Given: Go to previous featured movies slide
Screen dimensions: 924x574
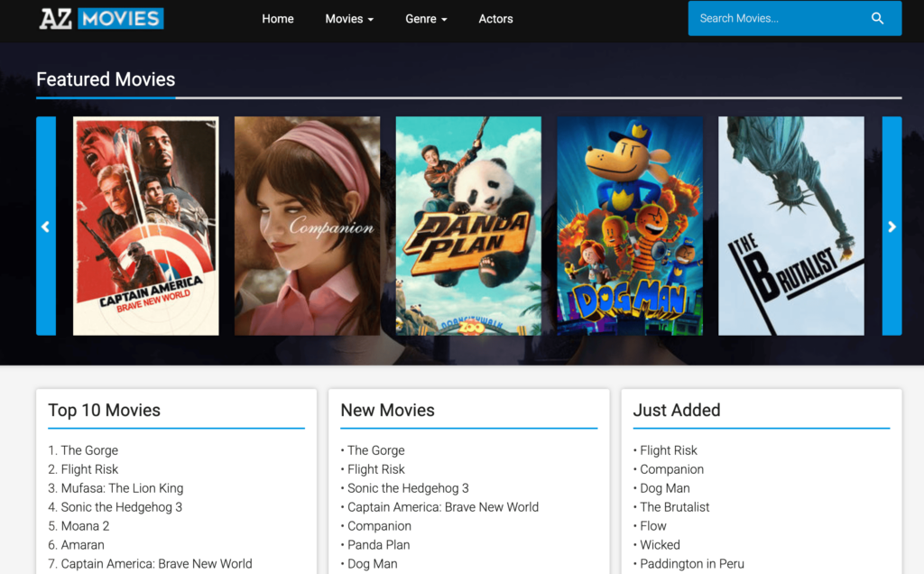Looking at the screenshot, I should click(x=46, y=227).
